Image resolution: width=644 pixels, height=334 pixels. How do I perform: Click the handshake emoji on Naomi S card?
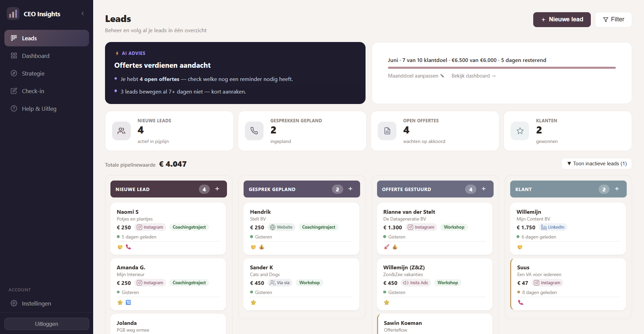[x=120, y=247]
